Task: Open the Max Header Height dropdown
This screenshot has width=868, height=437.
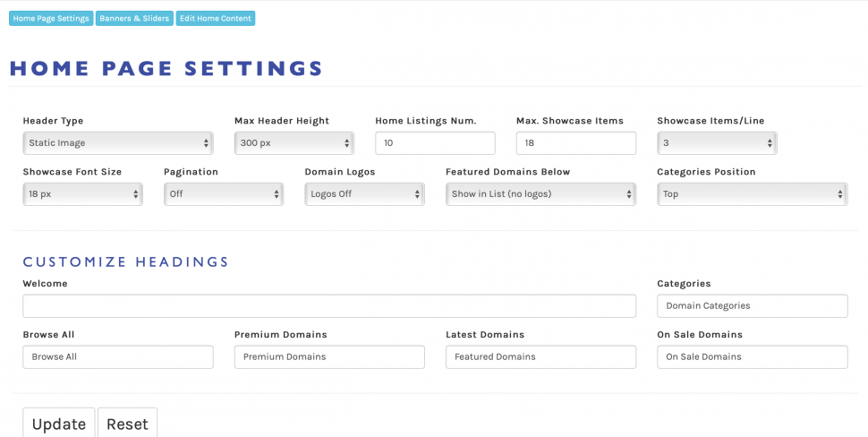Action: point(294,143)
